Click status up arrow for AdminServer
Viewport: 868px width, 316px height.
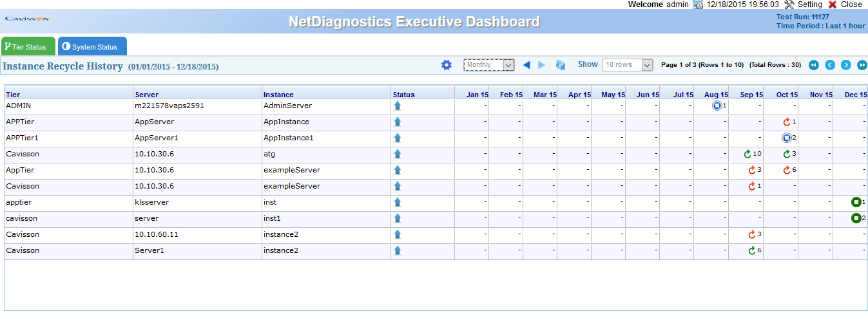click(x=398, y=106)
